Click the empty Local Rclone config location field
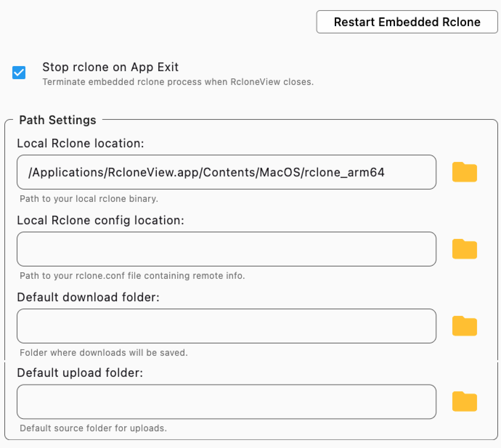Viewport: 501px width, 448px height. [226, 249]
